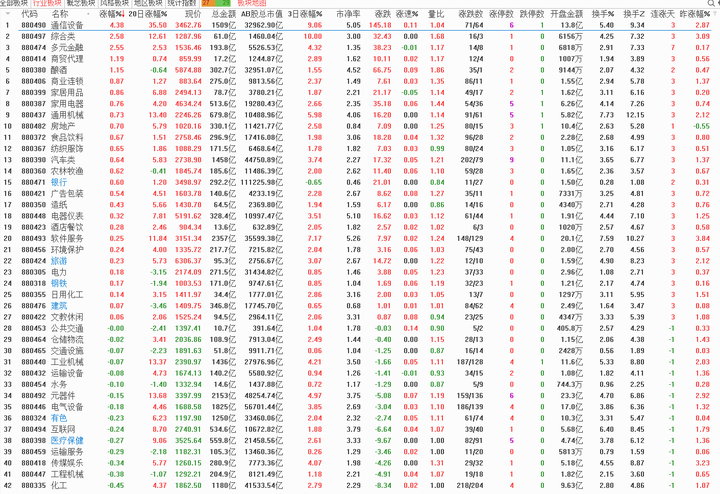720x494 pixels.
Task: Select the 软件服务 row name
Action: pos(67,238)
